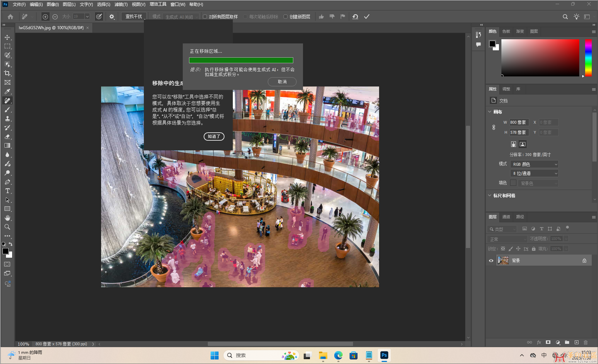Toggle the remove after each stroke checkbox
The image size is (598, 364).
click(x=245, y=16)
